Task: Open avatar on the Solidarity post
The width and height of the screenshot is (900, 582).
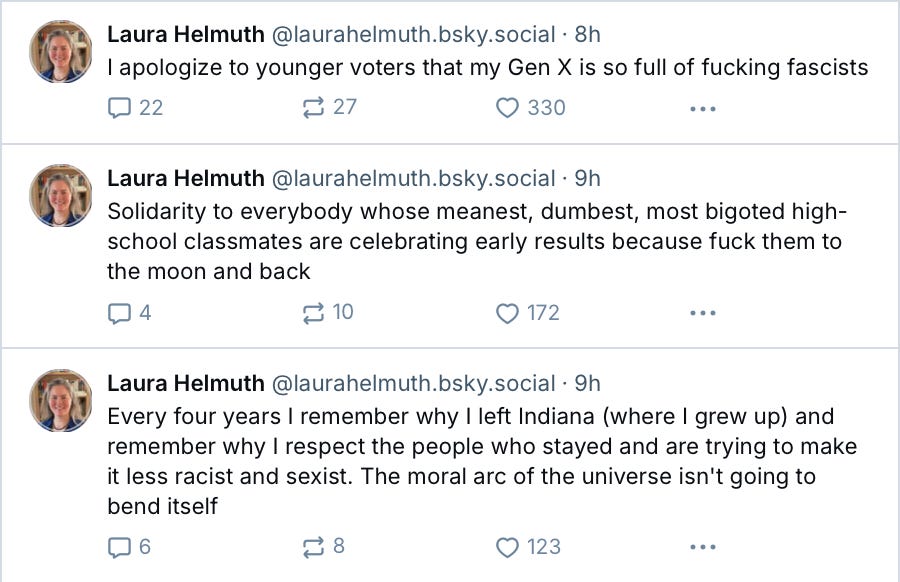Action: pos(62,195)
